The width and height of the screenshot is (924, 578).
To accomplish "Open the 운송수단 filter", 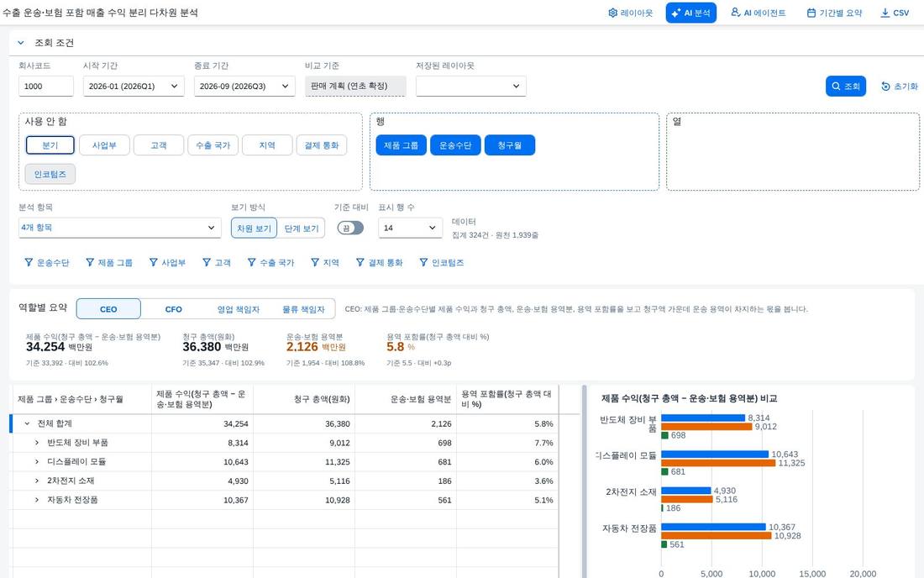I will coord(46,262).
